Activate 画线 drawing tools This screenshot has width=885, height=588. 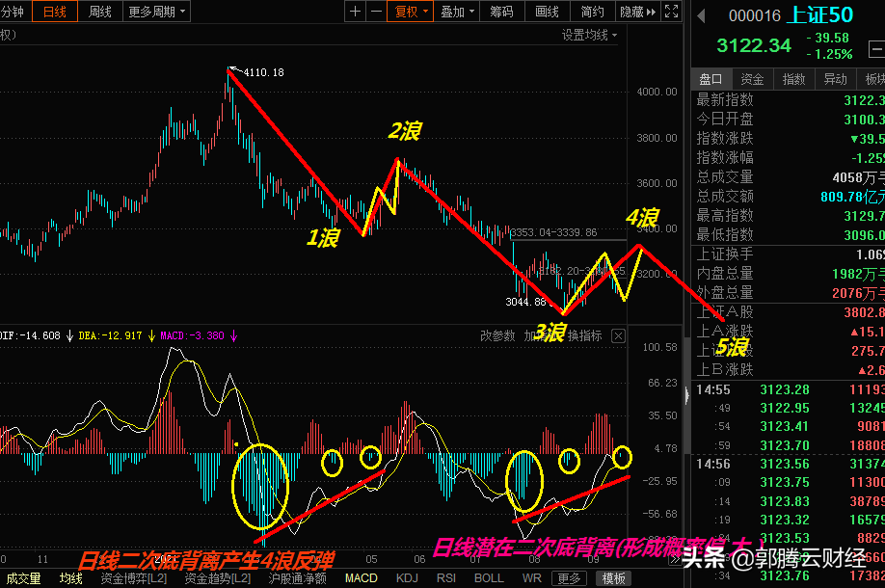pyautogui.click(x=547, y=12)
